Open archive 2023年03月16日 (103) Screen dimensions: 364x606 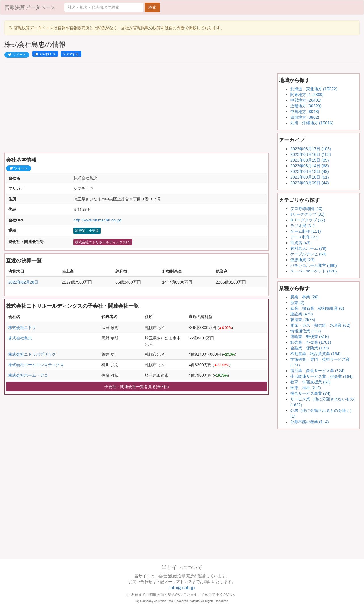coord(311,154)
